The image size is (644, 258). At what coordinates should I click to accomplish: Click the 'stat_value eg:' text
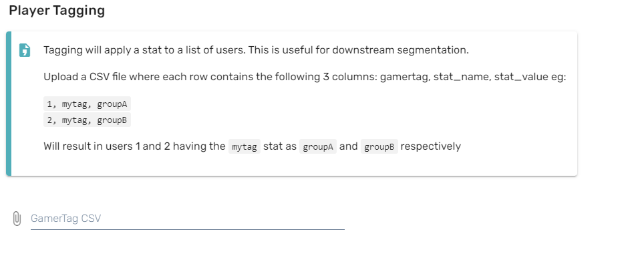pyautogui.click(x=530, y=77)
